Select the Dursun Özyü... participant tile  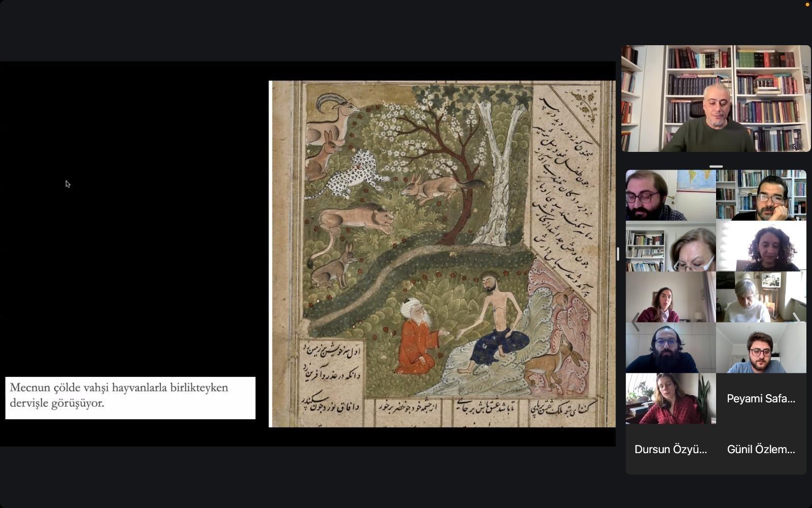coord(671,449)
